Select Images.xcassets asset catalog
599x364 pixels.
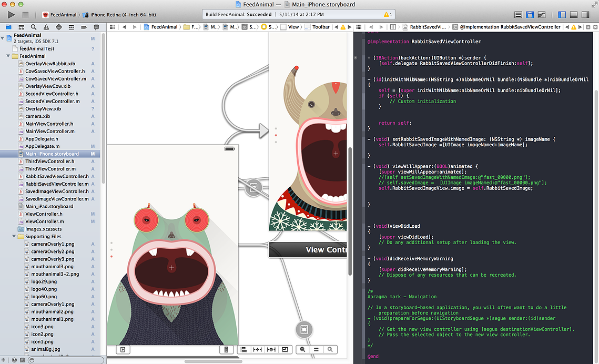[x=50, y=229]
